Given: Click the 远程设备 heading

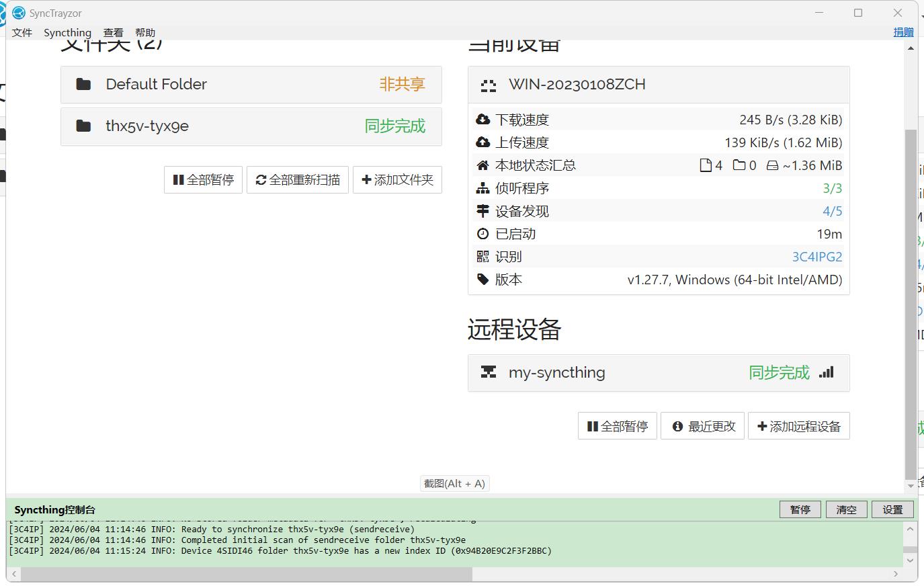Looking at the screenshot, I should click(514, 329).
